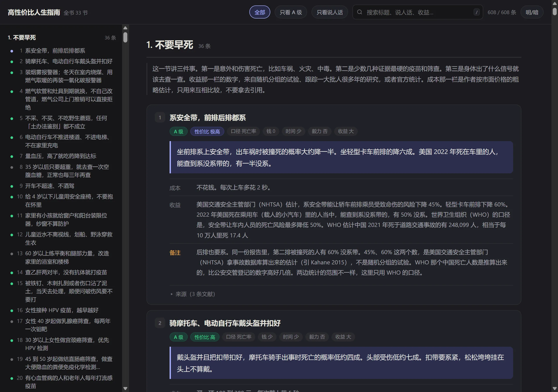
Task: Click the 608 / 608 条 counter
Action: click(502, 12)
